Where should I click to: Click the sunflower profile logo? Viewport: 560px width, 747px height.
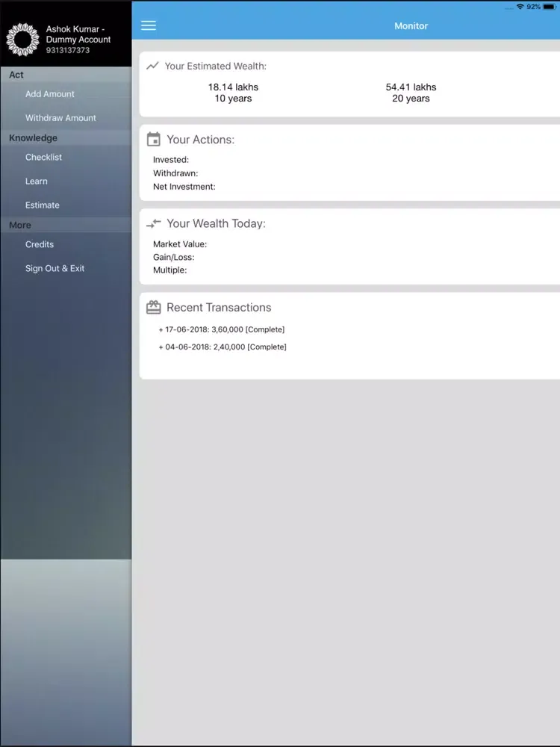coord(22,40)
